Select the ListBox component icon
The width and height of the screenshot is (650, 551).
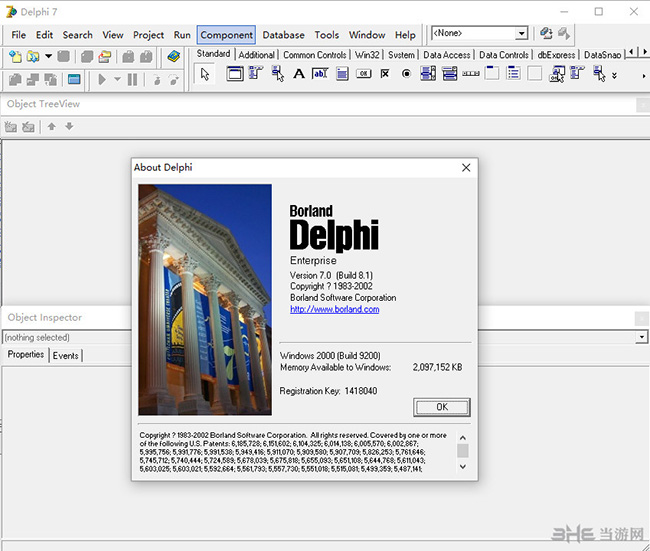pyautogui.click(x=428, y=74)
